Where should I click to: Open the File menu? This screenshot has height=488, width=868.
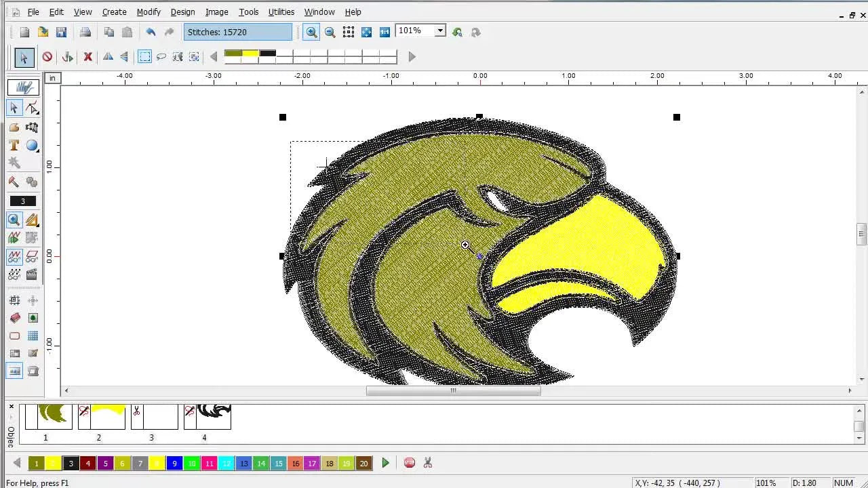[x=33, y=12]
